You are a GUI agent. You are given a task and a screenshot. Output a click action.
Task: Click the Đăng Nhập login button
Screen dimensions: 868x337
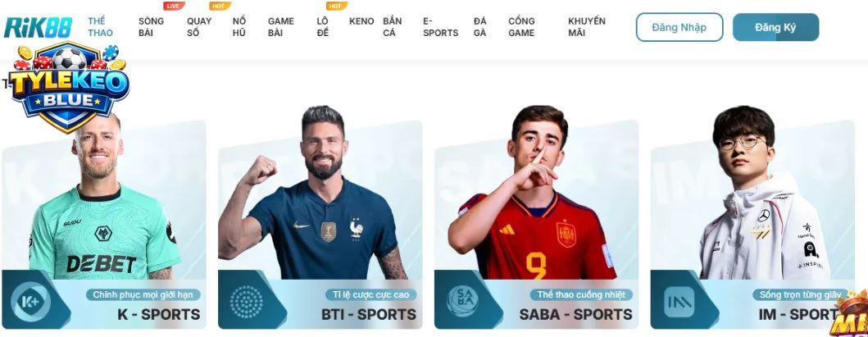tap(679, 27)
